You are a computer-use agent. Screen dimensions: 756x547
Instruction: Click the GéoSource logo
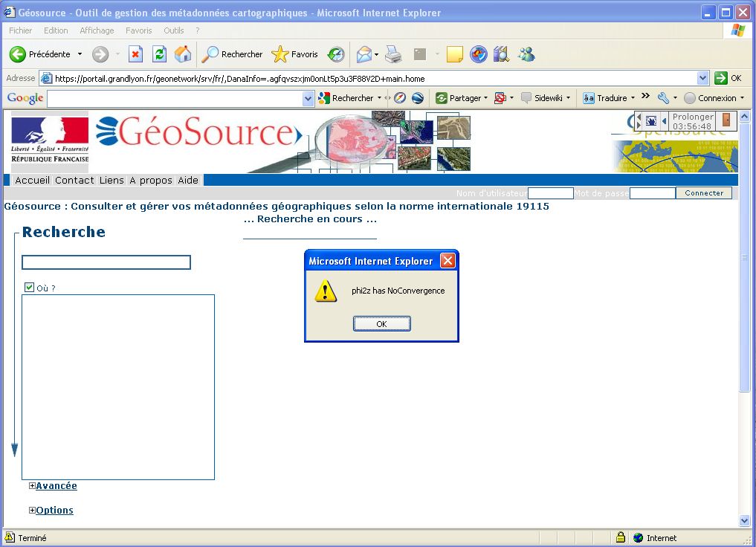click(x=199, y=132)
